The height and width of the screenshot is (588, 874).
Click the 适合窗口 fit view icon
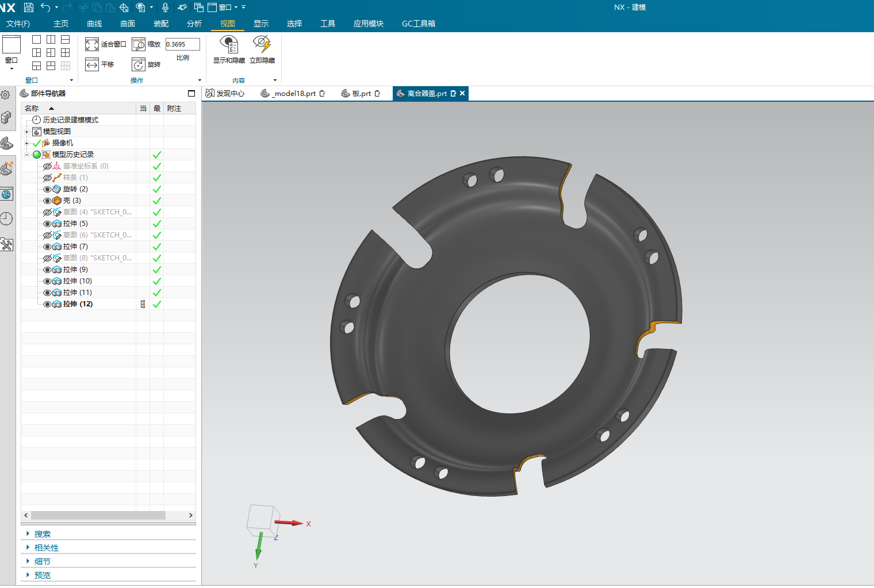click(92, 44)
